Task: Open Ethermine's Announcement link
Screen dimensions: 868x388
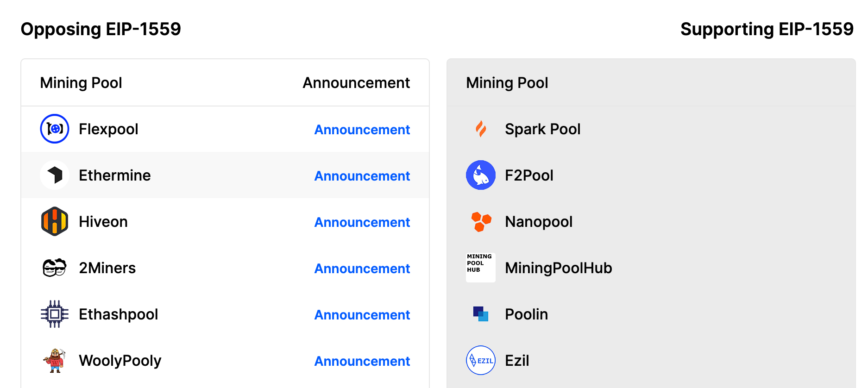Action: click(x=362, y=176)
